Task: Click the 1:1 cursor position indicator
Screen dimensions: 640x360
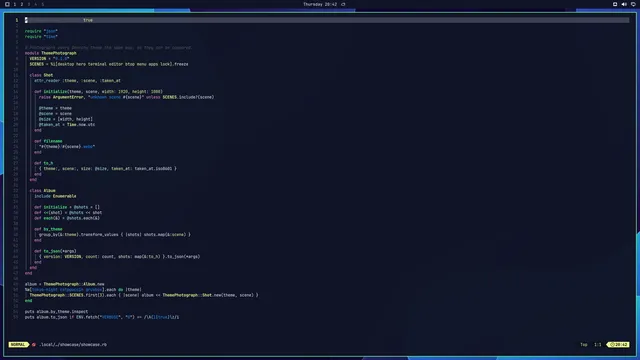Action: pos(598,344)
